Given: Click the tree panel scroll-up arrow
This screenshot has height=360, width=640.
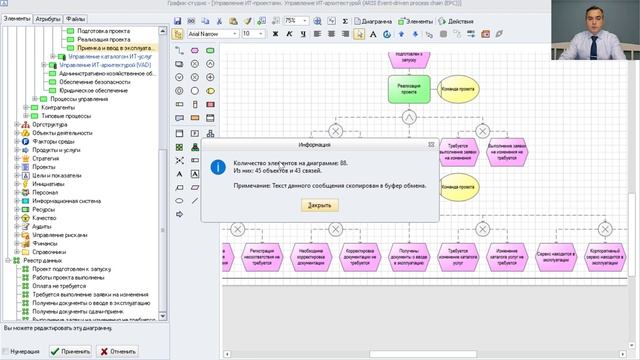Looking at the screenshot, I should 162,31.
